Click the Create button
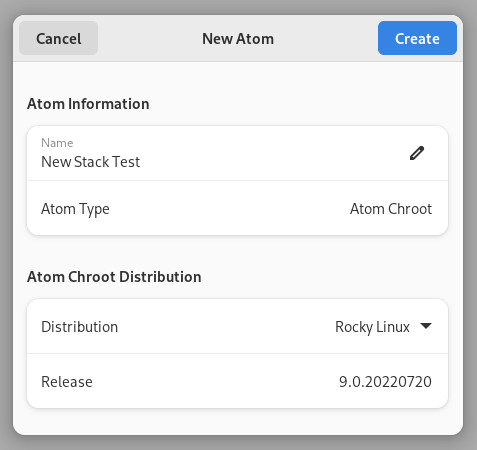This screenshot has height=450, width=477. (x=417, y=38)
